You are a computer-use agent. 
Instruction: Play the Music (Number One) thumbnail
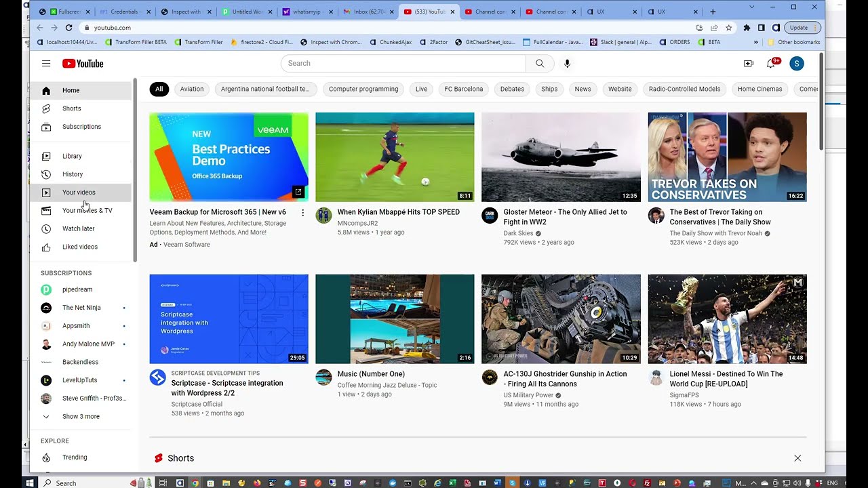395,319
